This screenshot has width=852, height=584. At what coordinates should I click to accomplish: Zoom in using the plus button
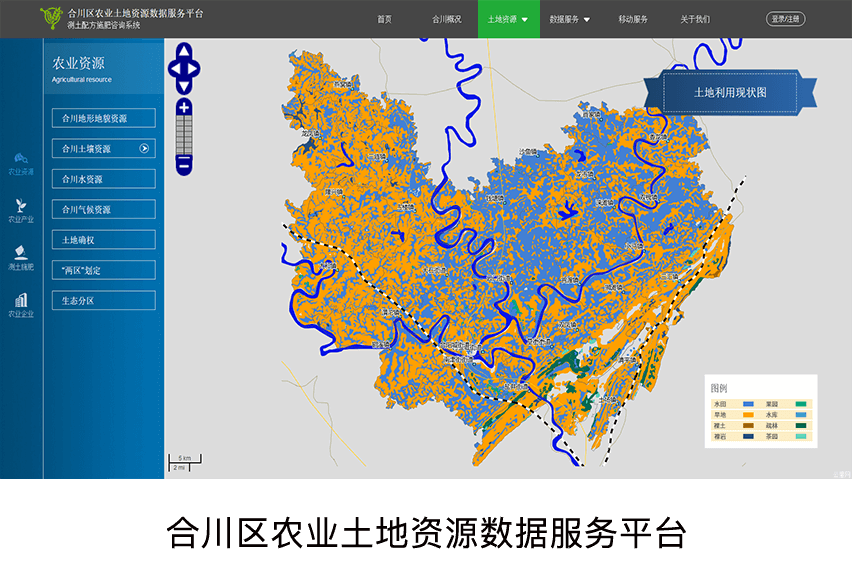point(184,107)
